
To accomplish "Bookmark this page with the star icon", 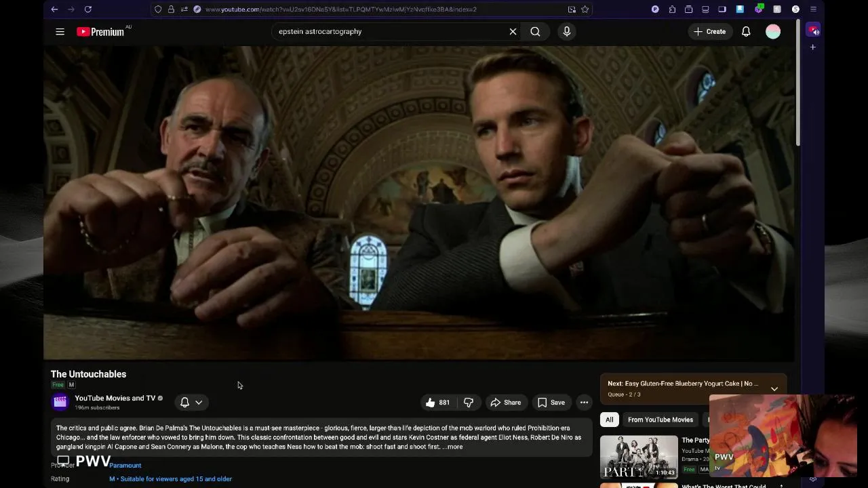I will click(x=585, y=9).
